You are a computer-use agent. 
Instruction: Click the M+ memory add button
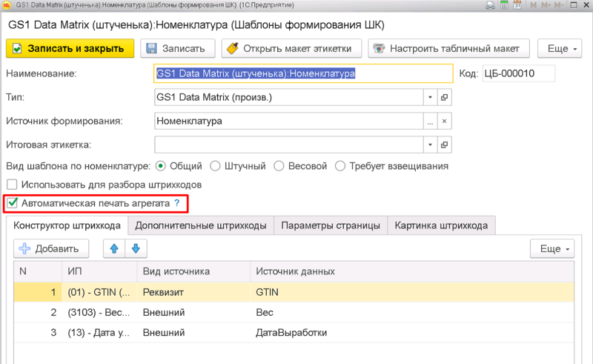coord(546,5)
